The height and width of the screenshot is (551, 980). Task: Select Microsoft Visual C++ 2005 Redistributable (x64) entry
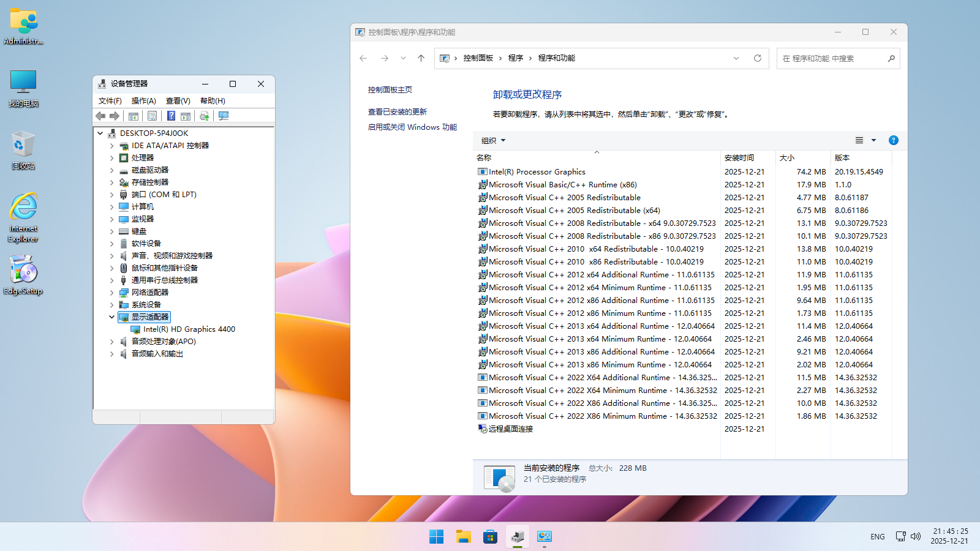coord(575,211)
